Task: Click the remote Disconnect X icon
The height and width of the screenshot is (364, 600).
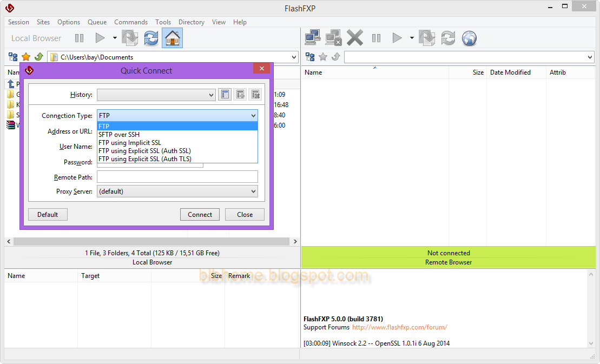Action: tap(355, 38)
